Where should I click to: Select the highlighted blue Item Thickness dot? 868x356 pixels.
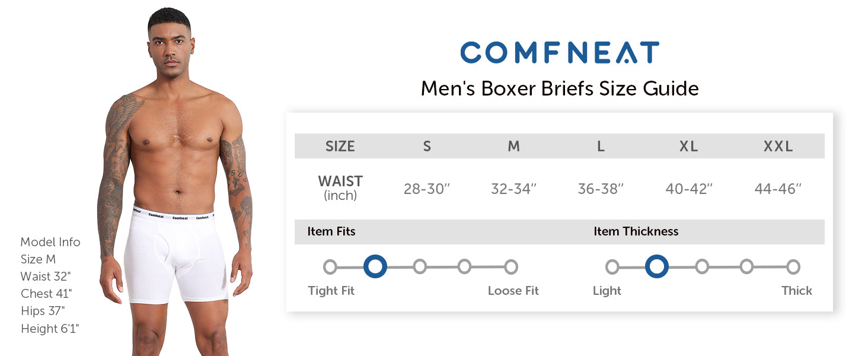[x=656, y=267]
